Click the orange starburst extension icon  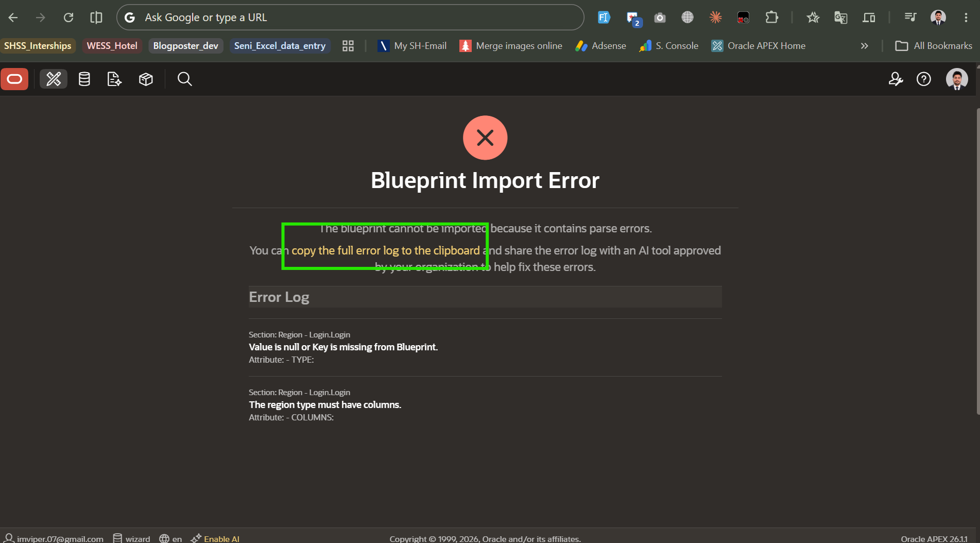[x=715, y=18]
